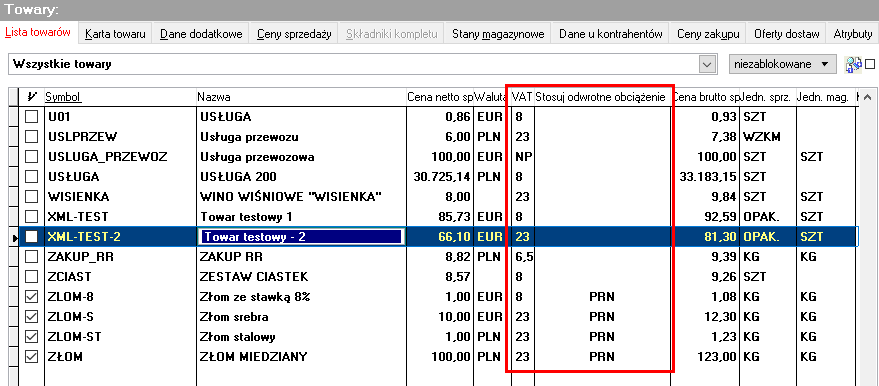Switch to the Karta towaru tab
The image size is (879, 386).
pyautogui.click(x=115, y=34)
